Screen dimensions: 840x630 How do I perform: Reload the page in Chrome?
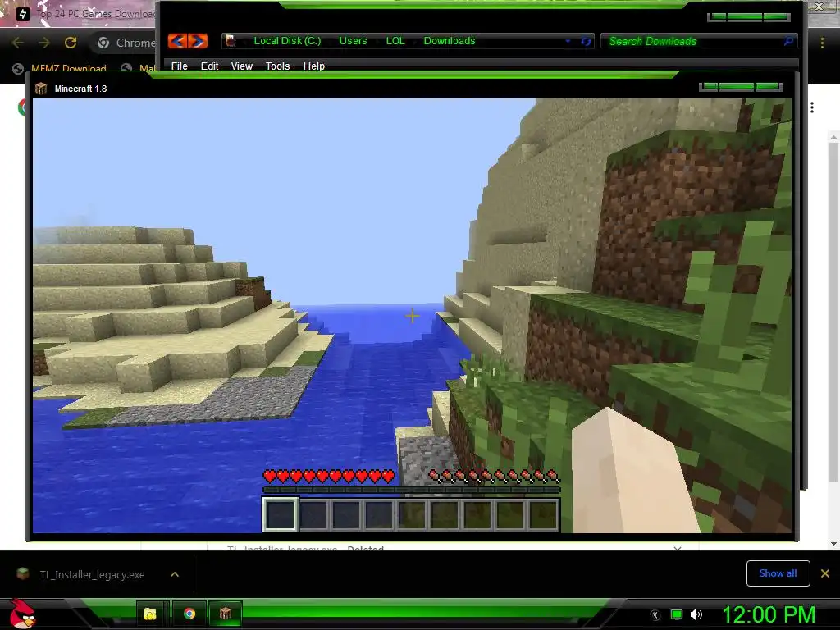coord(71,43)
